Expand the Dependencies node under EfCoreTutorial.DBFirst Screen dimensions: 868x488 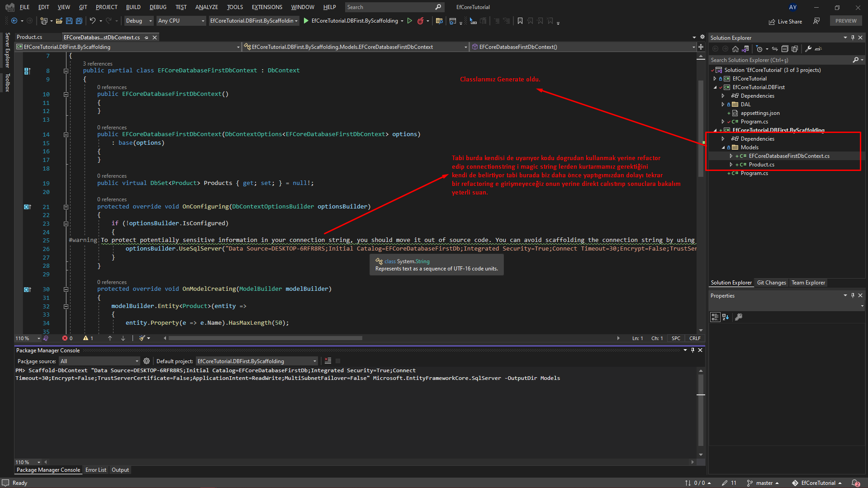coord(723,95)
